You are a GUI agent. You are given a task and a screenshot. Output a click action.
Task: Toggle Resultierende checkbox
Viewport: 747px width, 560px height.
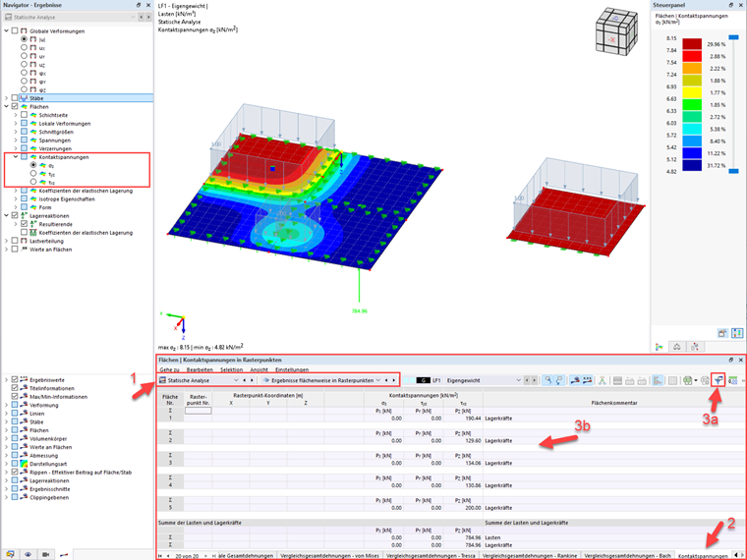point(24,224)
